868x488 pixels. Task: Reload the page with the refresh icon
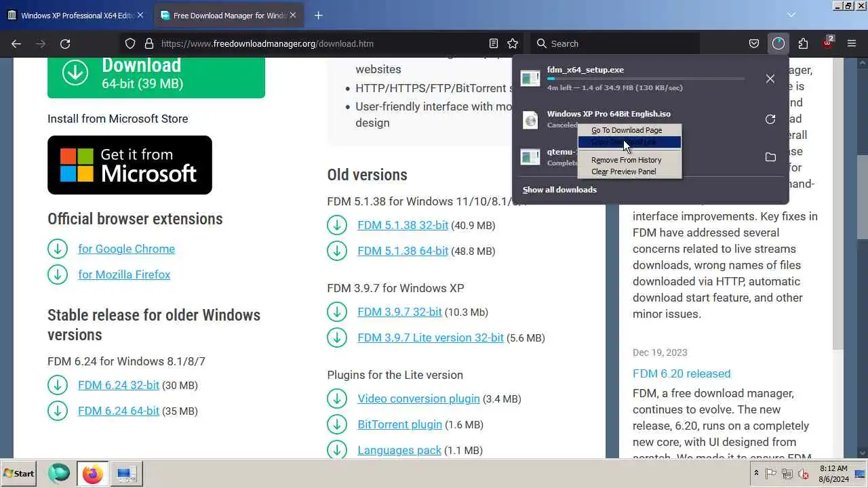(x=65, y=43)
